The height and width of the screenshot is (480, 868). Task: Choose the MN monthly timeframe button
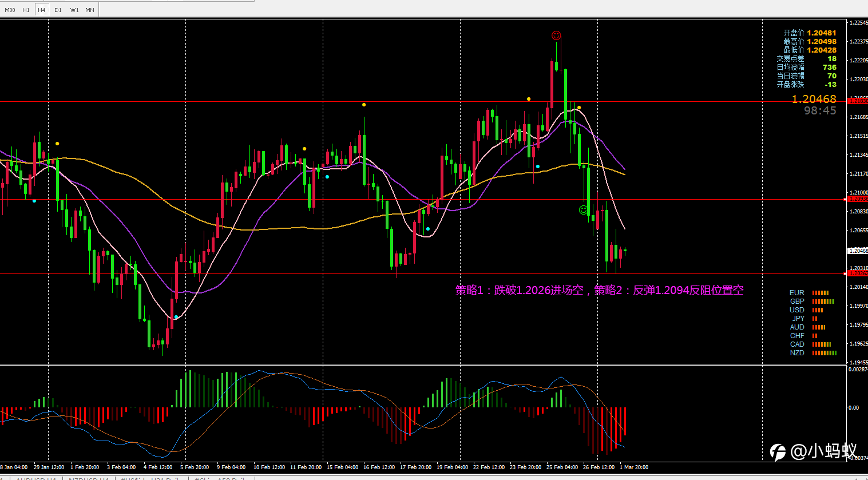coord(90,10)
